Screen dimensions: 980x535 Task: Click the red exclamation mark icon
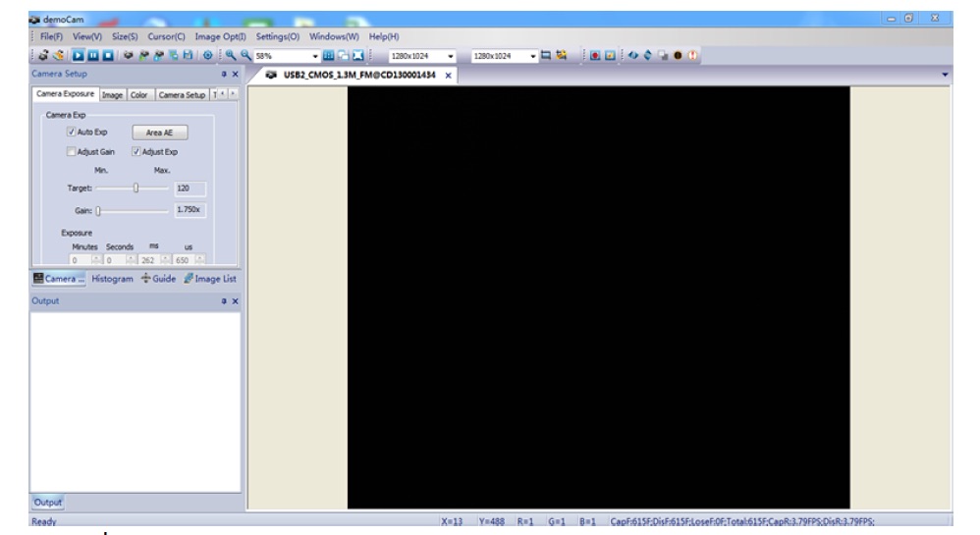pyautogui.click(x=692, y=56)
